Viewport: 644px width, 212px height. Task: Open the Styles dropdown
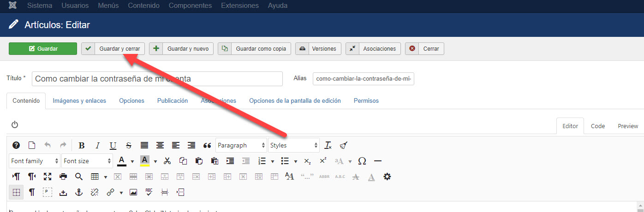pos(294,145)
